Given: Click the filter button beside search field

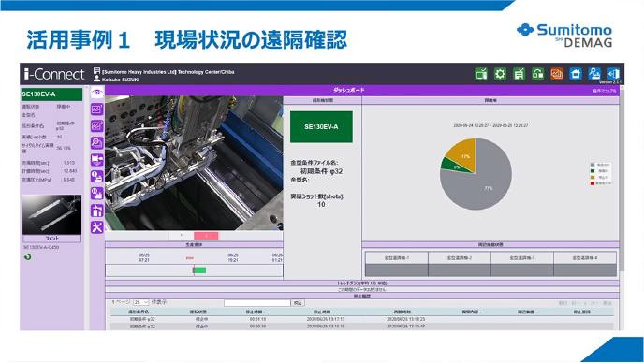Looking at the screenshot, I should (298, 303).
